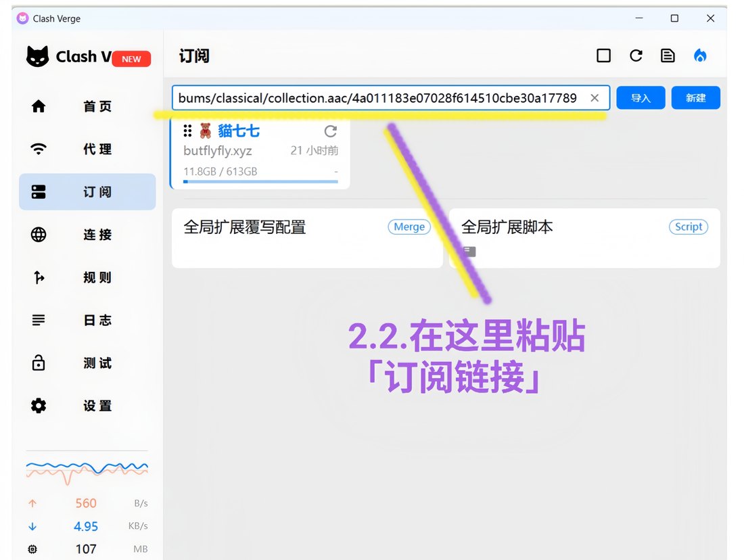Click the butflyfly.xyz domain text
744x560 pixels.
(218, 151)
